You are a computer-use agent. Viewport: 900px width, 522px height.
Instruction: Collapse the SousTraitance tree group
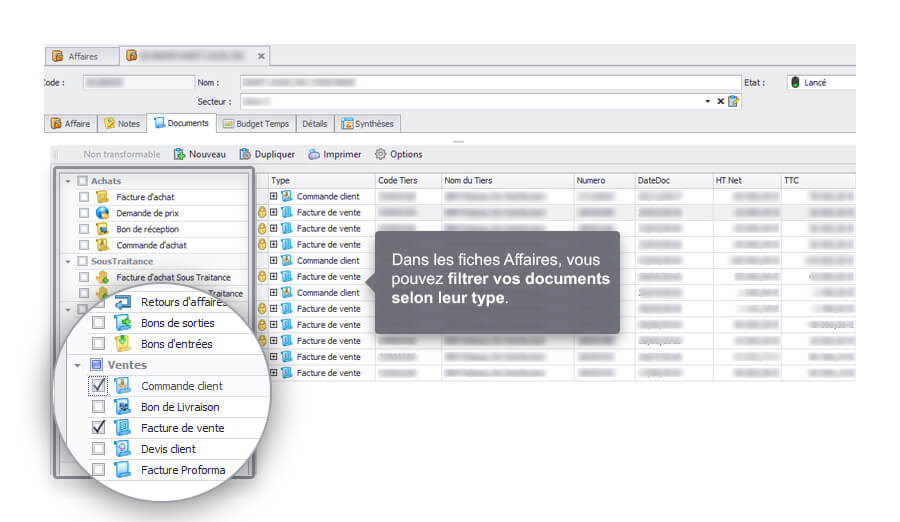[x=68, y=261]
